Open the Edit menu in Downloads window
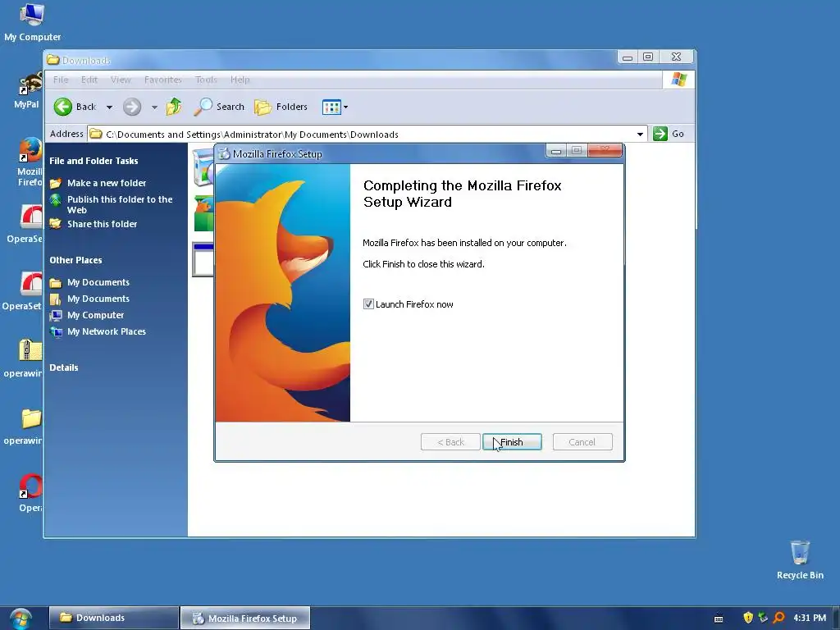840x630 pixels. coord(89,80)
